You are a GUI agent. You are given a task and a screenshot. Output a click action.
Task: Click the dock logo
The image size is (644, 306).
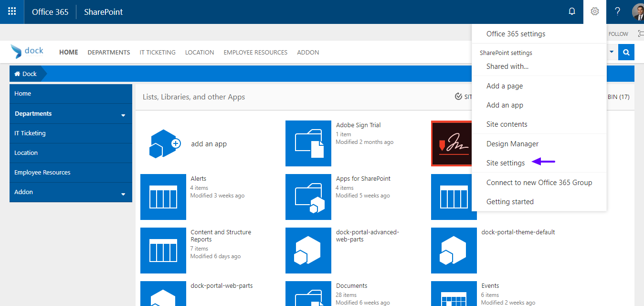pos(27,51)
